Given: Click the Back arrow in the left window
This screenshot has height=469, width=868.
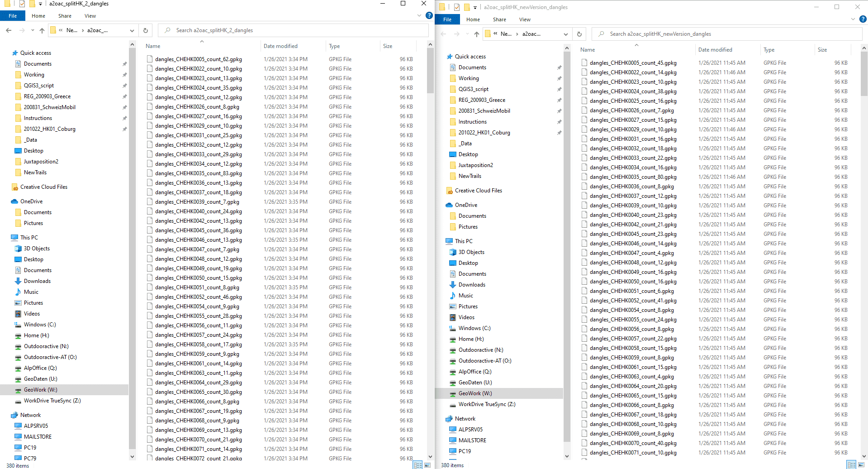Looking at the screenshot, I should click(x=9, y=30).
